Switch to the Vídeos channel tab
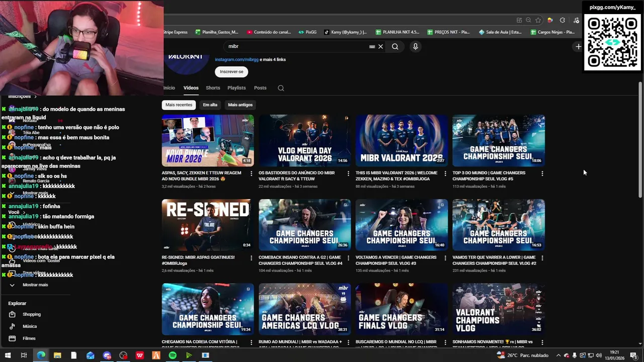Image resolution: width=644 pixels, height=362 pixels. tap(191, 88)
